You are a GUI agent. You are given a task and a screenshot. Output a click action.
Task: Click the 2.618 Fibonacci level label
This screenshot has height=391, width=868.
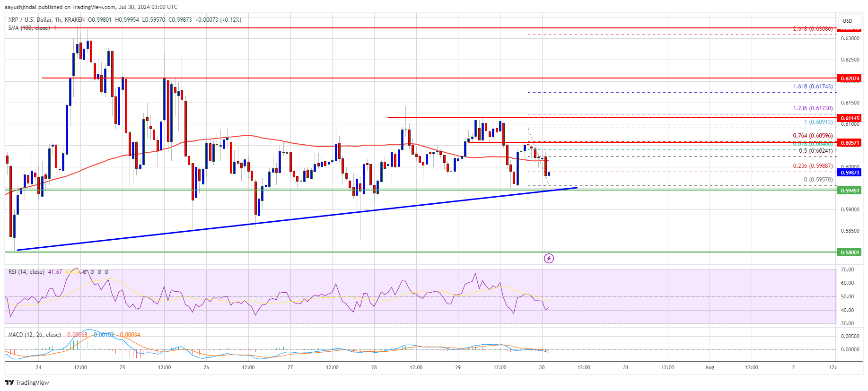click(813, 29)
